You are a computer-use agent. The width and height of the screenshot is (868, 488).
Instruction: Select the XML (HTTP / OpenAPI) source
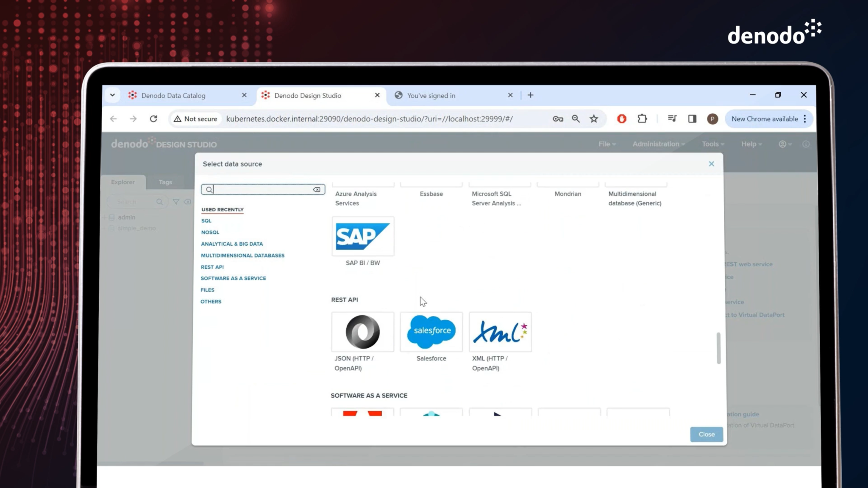tap(500, 332)
